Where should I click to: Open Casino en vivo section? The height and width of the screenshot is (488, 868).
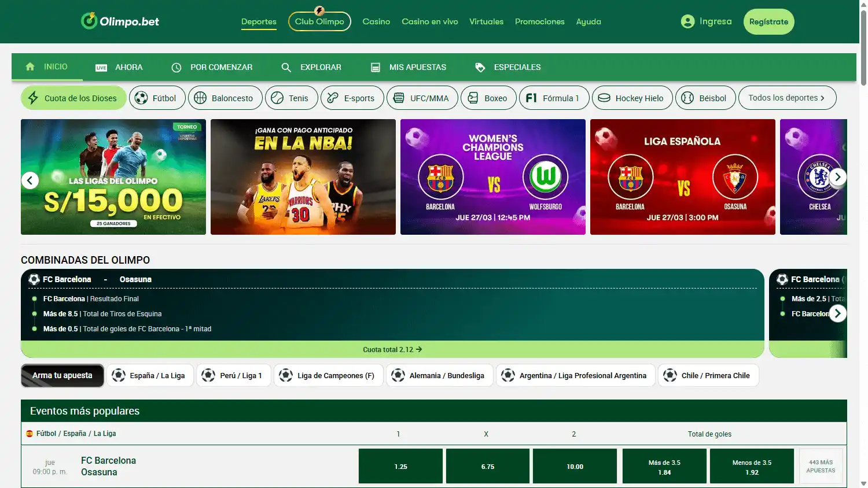tap(430, 21)
